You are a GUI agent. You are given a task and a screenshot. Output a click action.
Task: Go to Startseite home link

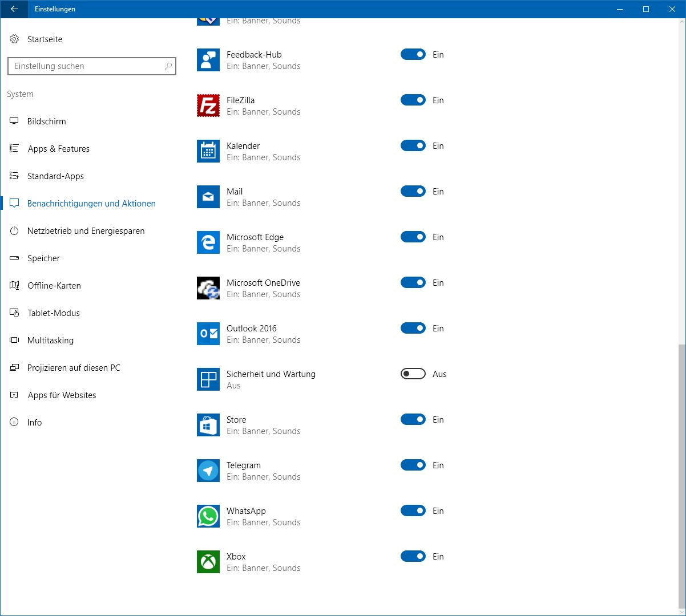coord(91,39)
